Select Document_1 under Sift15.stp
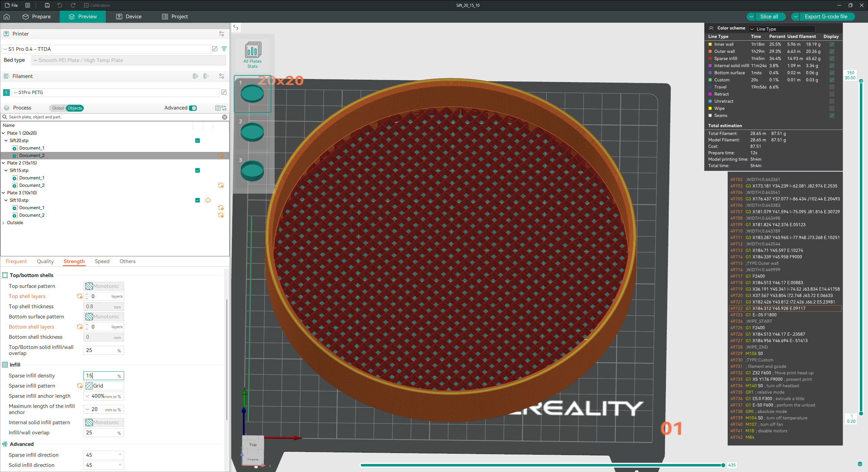 click(x=32, y=178)
